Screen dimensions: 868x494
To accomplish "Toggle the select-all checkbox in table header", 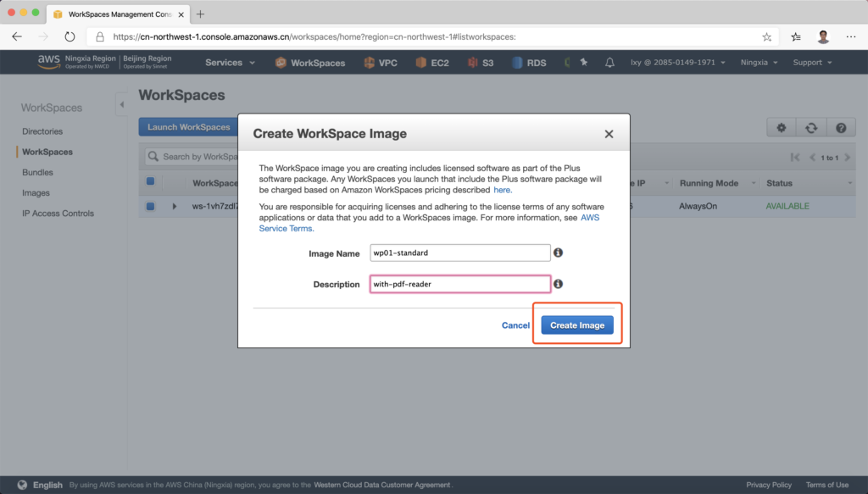I will [151, 181].
